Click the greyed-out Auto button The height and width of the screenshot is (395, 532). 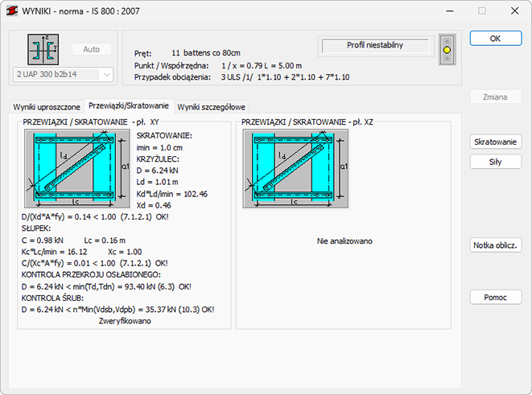click(91, 50)
